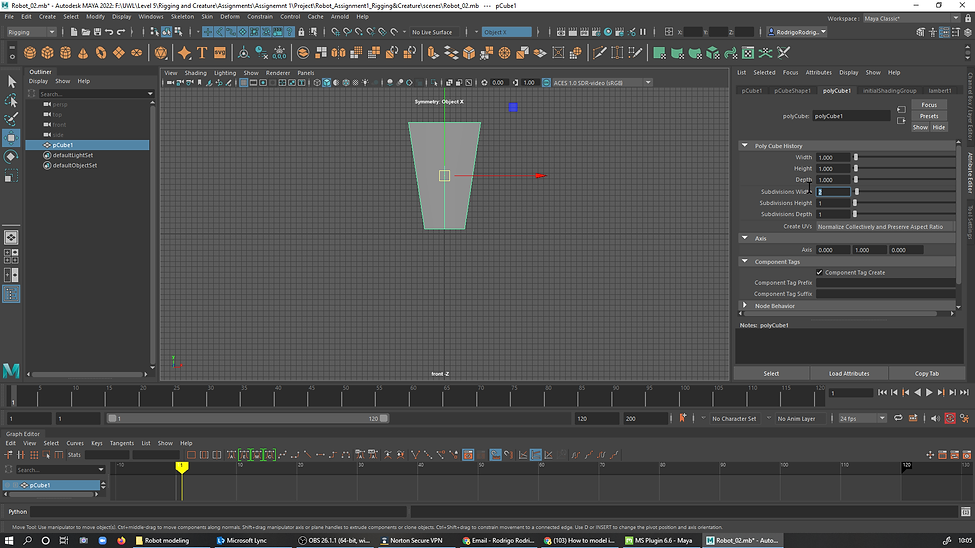Open Windows Start menu
The width and height of the screenshot is (975, 548).
[9, 541]
